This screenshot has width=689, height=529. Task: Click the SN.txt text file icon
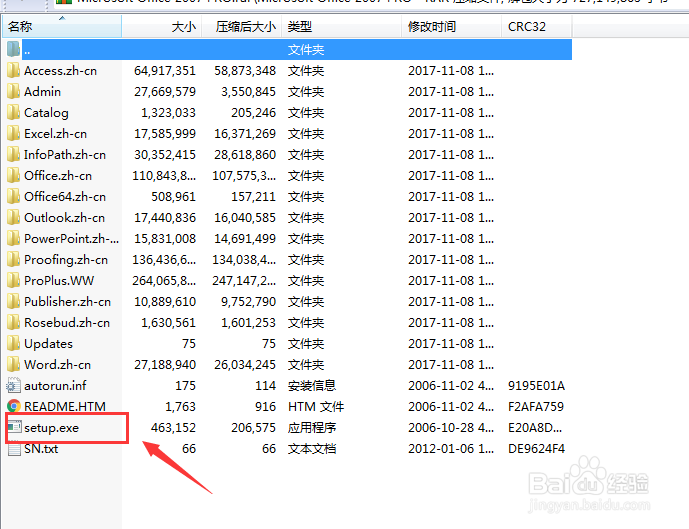coord(14,449)
